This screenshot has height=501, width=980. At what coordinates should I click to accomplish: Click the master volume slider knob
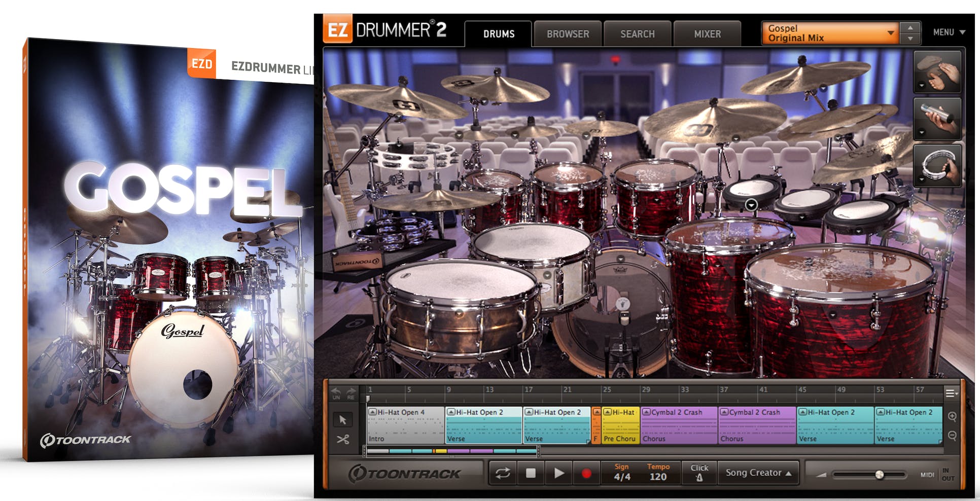(879, 475)
